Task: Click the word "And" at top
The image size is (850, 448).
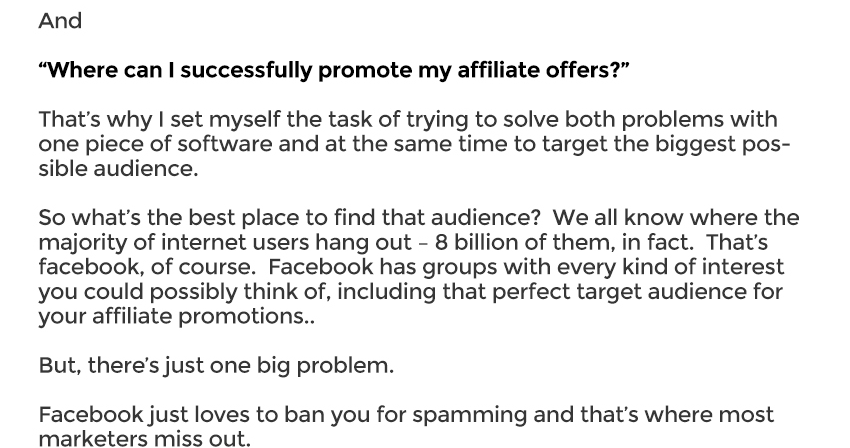Action: pyautogui.click(x=60, y=21)
